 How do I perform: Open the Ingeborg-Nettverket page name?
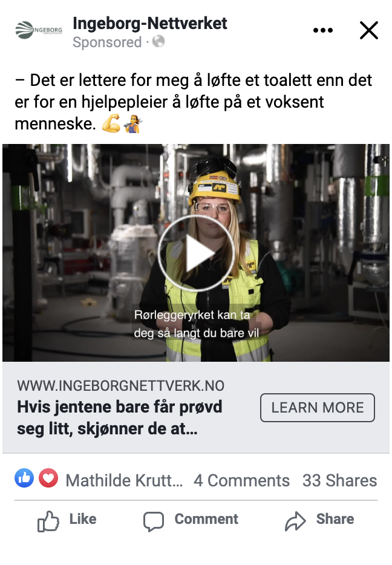click(x=150, y=24)
